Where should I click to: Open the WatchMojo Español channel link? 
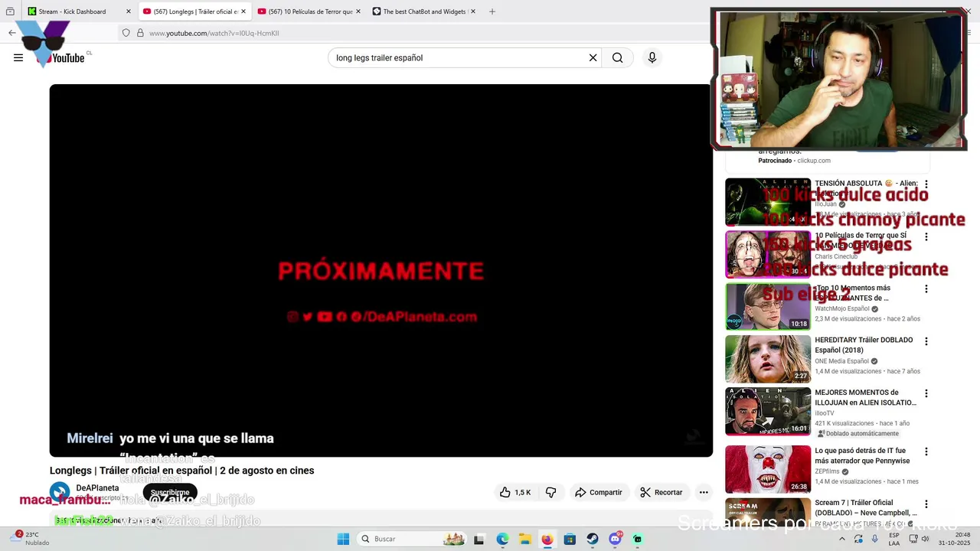(x=842, y=308)
